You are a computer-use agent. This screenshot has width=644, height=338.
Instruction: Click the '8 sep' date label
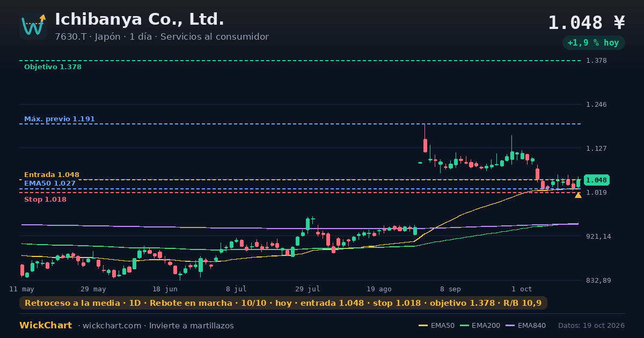450,289
